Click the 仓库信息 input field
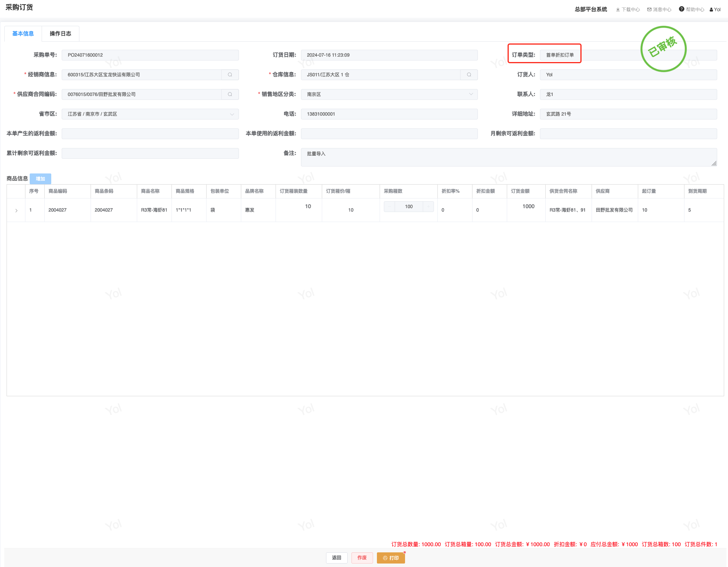 click(x=381, y=75)
